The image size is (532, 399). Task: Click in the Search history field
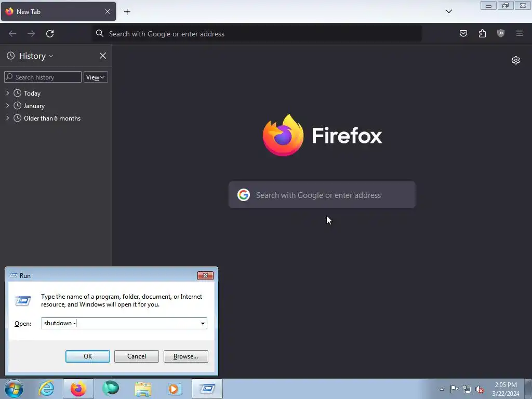pos(43,77)
